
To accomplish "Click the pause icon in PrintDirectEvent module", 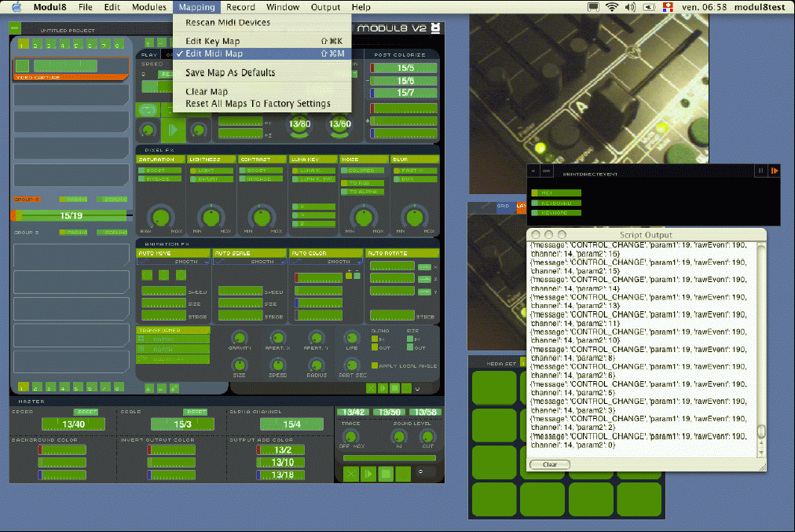I will [x=760, y=171].
